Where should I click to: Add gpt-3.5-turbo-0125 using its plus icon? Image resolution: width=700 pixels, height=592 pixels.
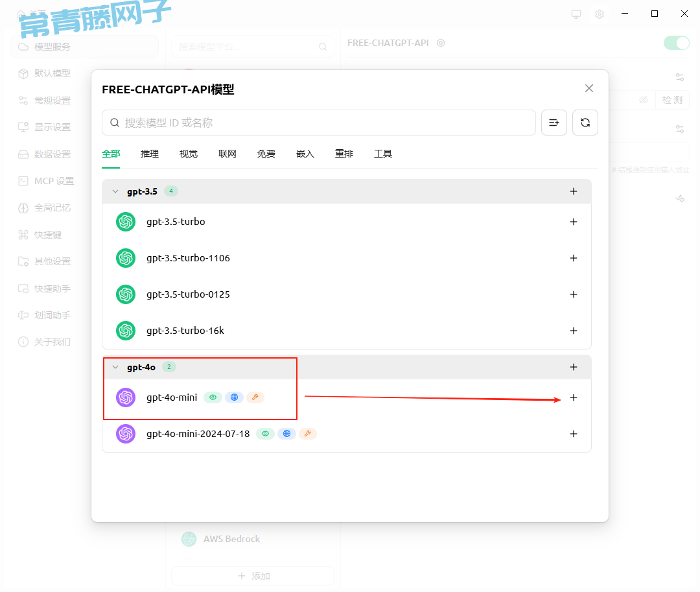[574, 294]
